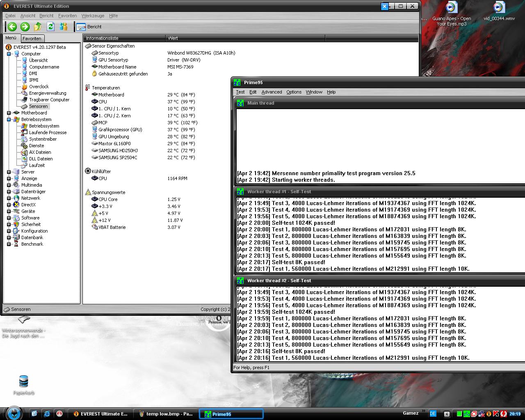Select Energieverwaltung tree item
The height and width of the screenshot is (420, 525).
48,93
